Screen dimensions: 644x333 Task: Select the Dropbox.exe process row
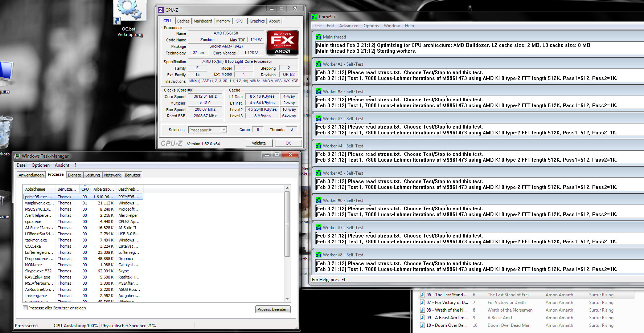pyautogui.click(x=83, y=259)
